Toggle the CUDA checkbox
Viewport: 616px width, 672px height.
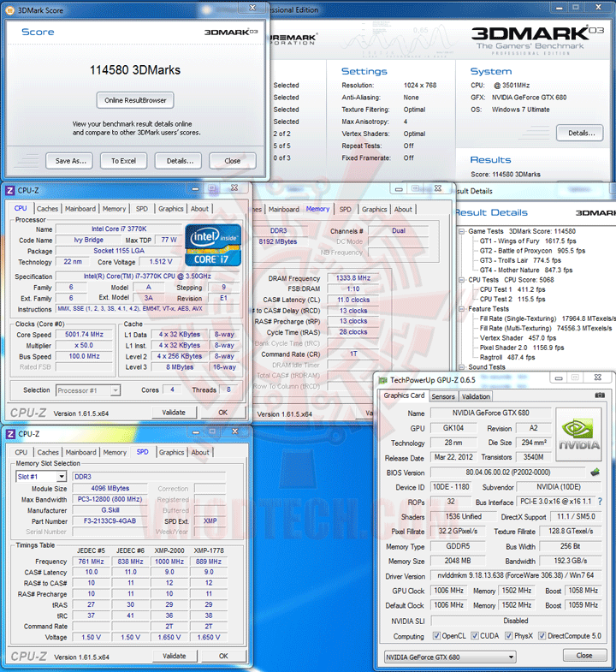coord(475,635)
